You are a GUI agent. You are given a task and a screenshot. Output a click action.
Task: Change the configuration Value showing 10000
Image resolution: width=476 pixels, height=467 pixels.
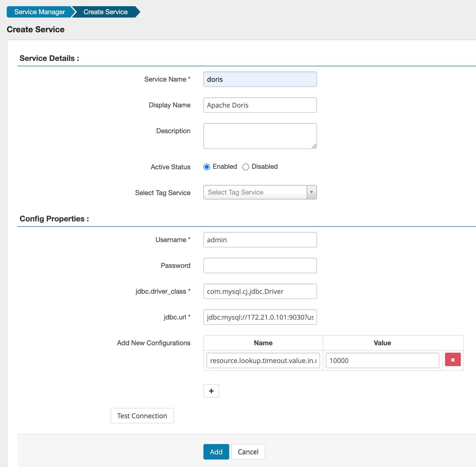coord(382,360)
